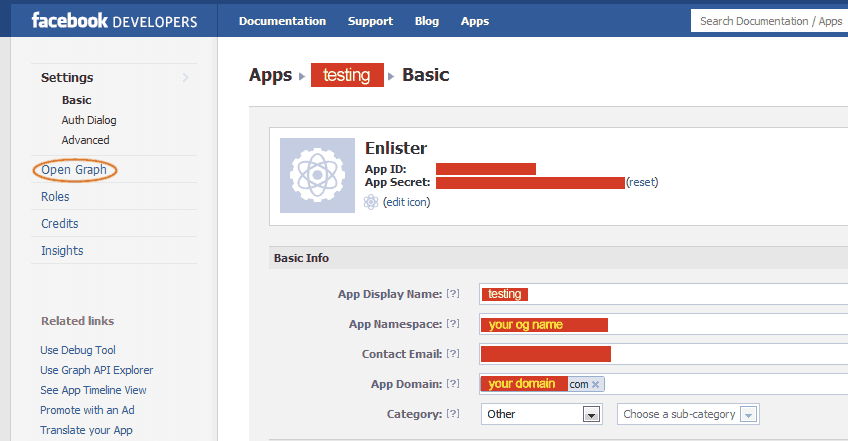
Task: Go to the Blog page
Action: pyautogui.click(x=427, y=21)
